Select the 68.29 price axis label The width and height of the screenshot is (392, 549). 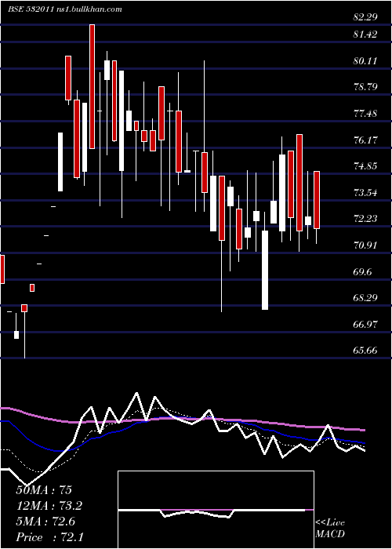pos(365,297)
